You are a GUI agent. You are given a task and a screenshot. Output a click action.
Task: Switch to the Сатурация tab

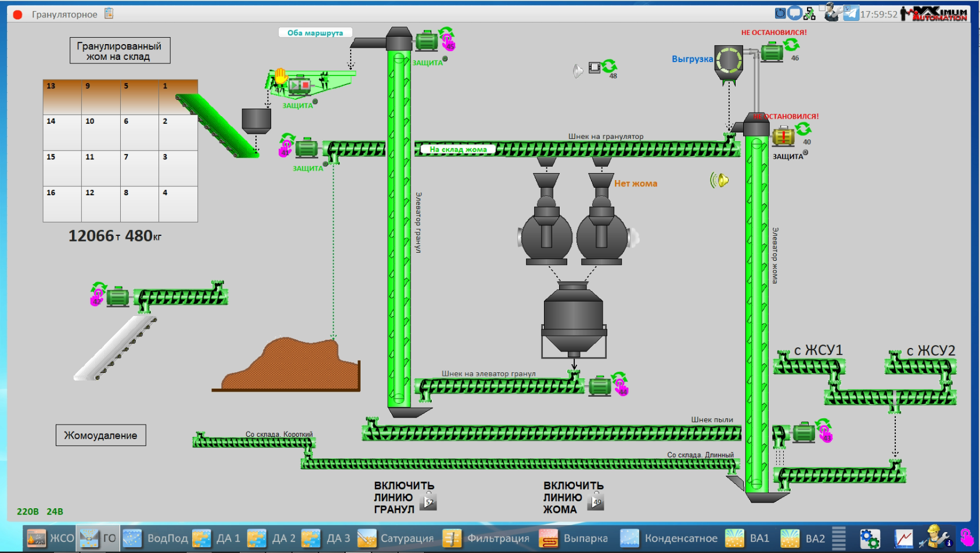396,538
